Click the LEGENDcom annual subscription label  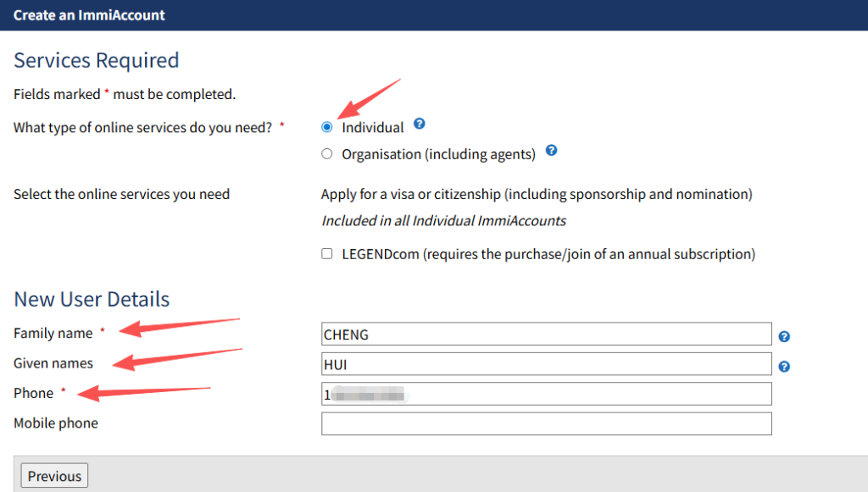548,254
